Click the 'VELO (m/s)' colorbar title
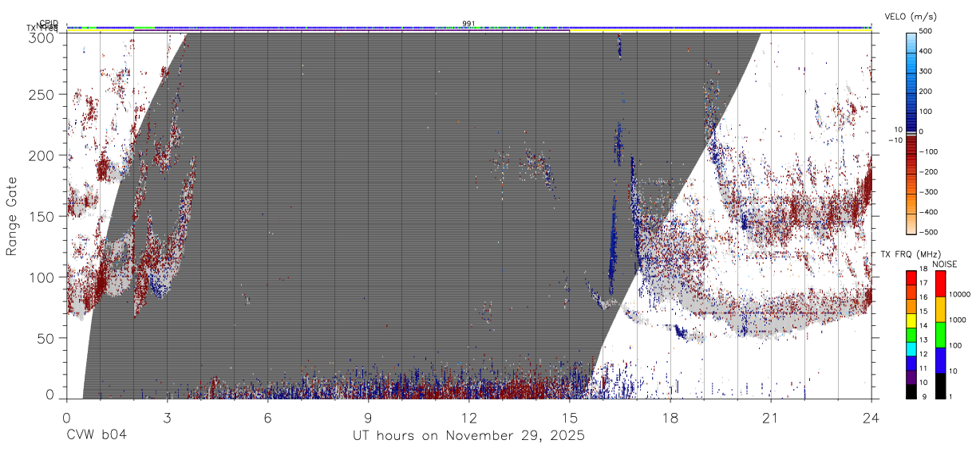Viewport: 980px width, 452px height. (911, 16)
